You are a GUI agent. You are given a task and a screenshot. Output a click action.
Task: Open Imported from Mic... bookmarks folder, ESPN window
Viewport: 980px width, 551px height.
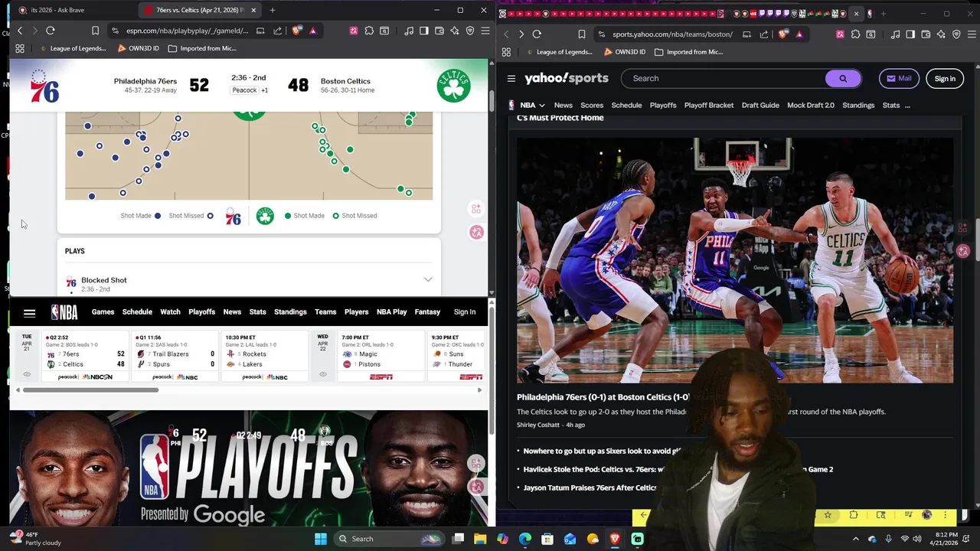(202, 48)
